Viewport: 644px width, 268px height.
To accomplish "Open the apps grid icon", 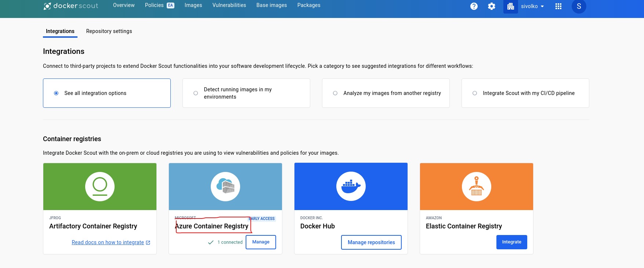I will click(558, 6).
